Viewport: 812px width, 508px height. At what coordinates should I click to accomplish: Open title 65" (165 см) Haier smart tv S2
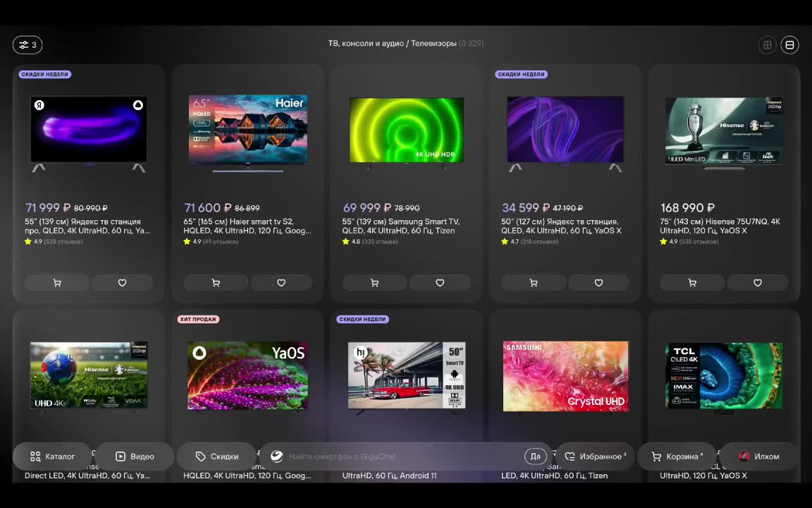[247, 226]
